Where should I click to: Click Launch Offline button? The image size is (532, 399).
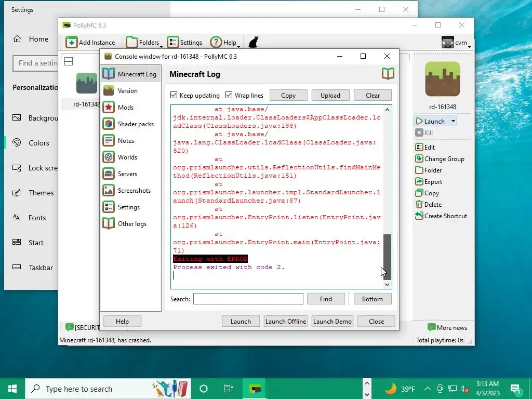coord(286,321)
